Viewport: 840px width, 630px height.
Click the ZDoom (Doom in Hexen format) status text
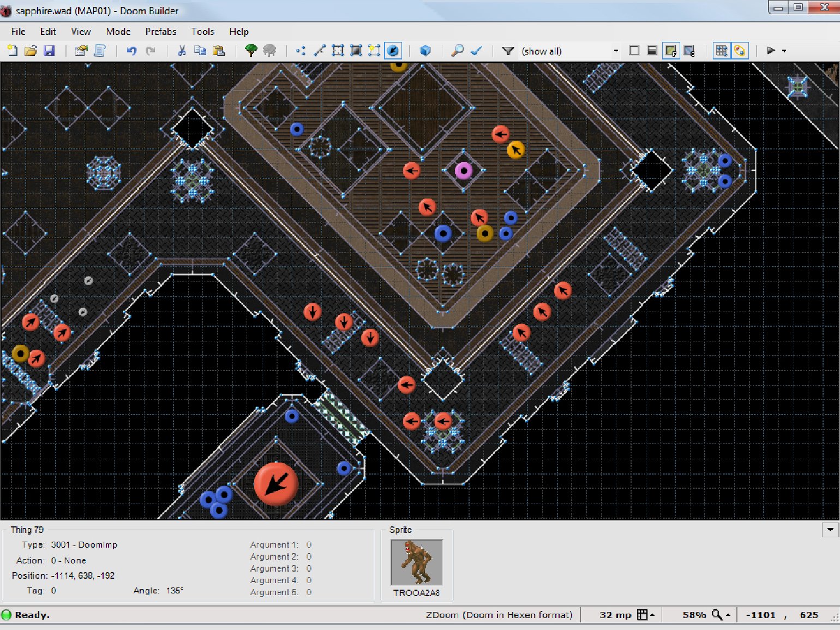tap(499, 615)
